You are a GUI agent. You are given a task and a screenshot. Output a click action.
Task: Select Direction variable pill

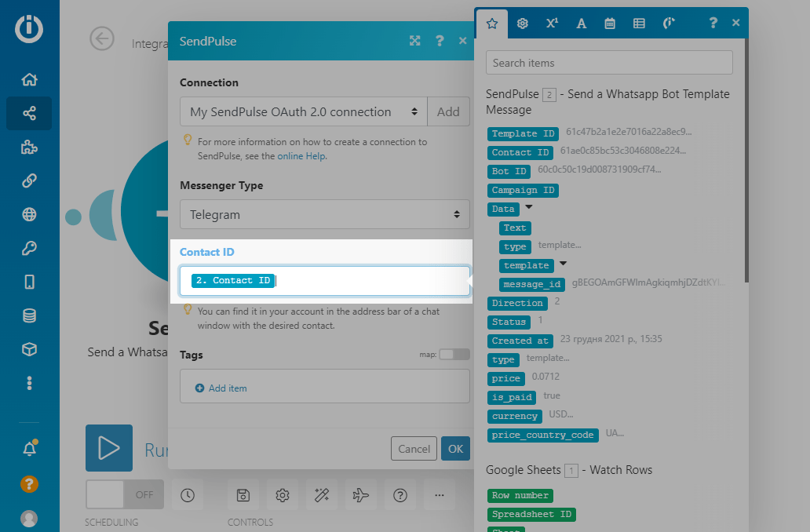[517, 303]
